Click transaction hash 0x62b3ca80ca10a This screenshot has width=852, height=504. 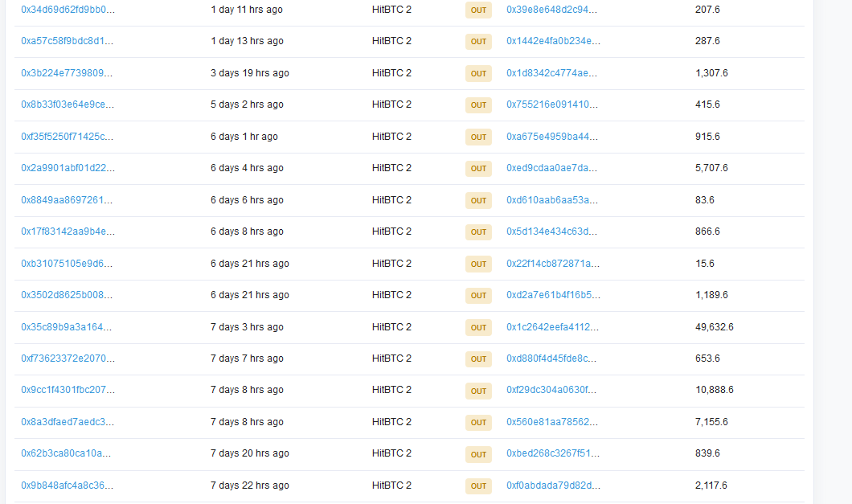coord(67,453)
